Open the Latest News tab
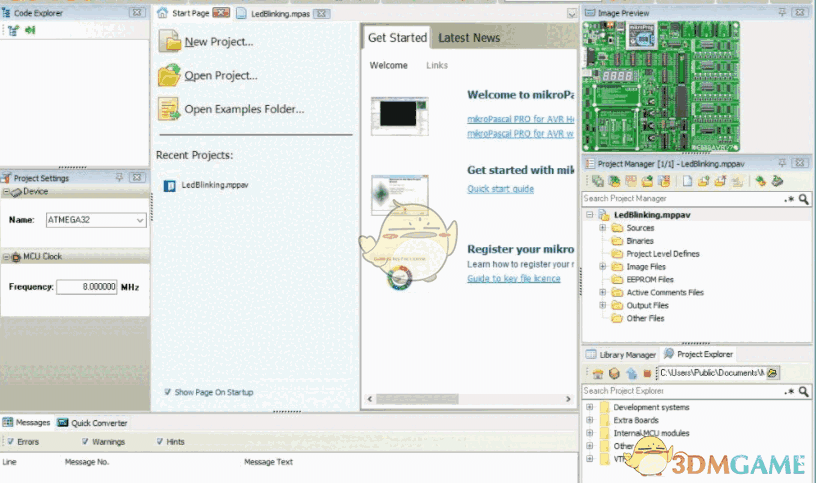The width and height of the screenshot is (816, 483). click(469, 38)
